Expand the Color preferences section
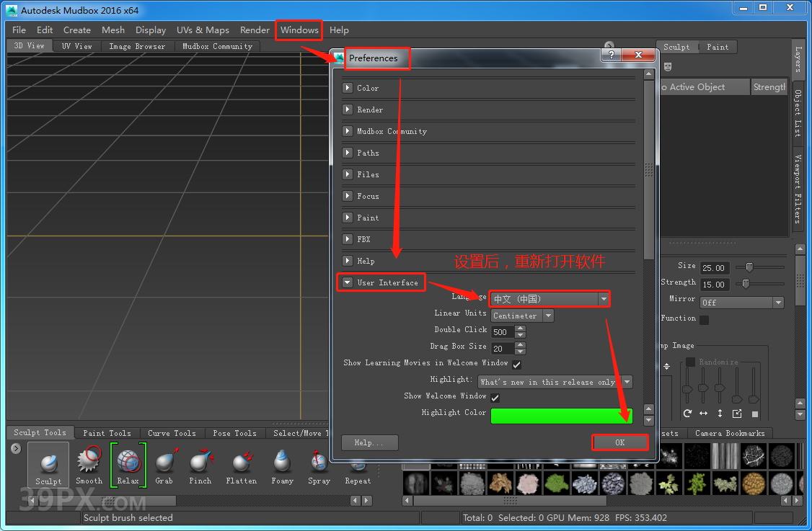Viewport: 812px width, 531px height. [348, 88]
